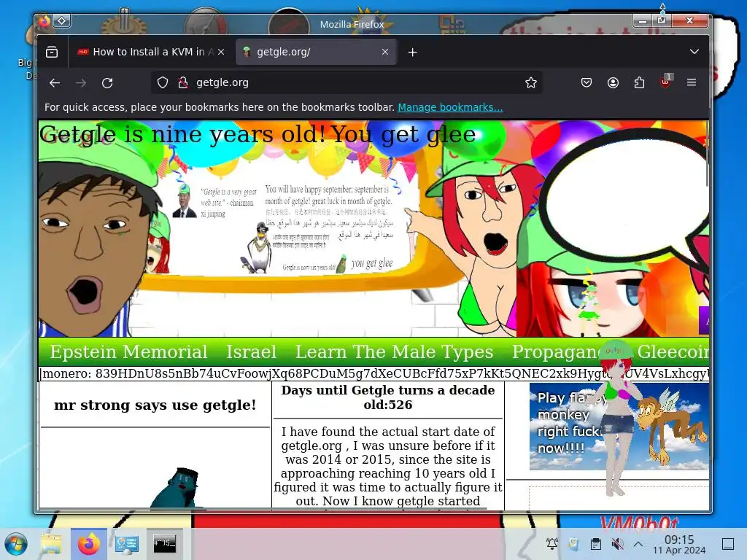Bookmark this page with star icon

(531, 83)
